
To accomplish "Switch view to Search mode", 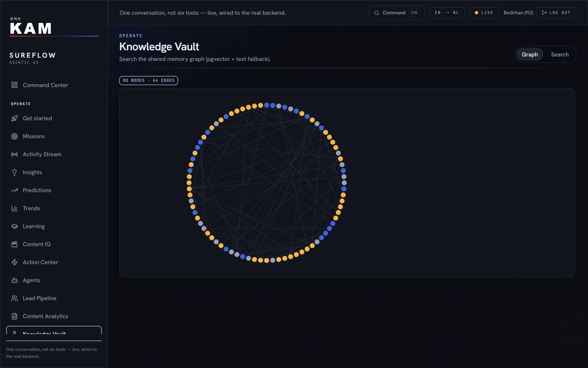I will pos(560,55).
